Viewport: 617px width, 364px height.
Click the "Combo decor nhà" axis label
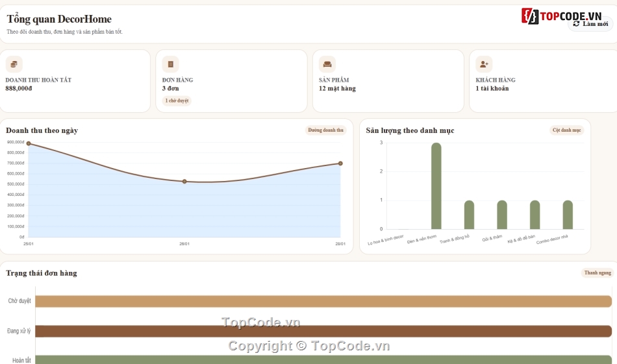click(552, 239)
